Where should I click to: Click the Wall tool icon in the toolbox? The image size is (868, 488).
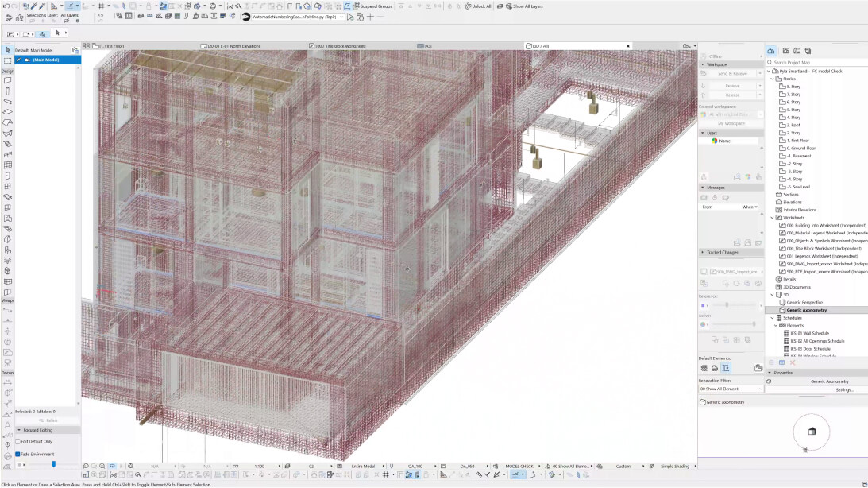coord(8,80)
